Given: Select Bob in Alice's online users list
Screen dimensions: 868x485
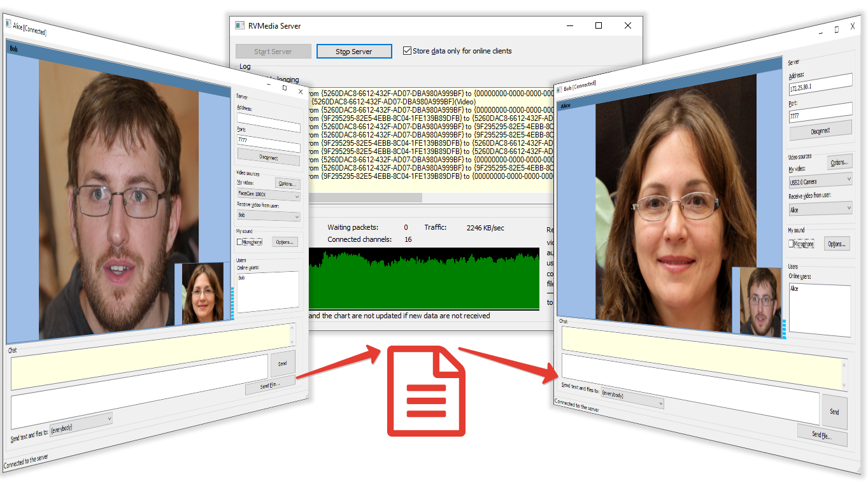Looking at the screenshot, I should pyautogui.click(x=242, y=278).
